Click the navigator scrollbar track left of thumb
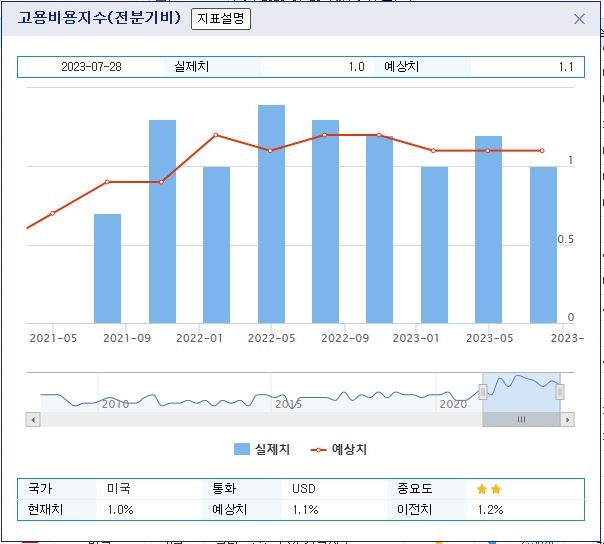This screenshot has width=604, height=544. [262, 420]
